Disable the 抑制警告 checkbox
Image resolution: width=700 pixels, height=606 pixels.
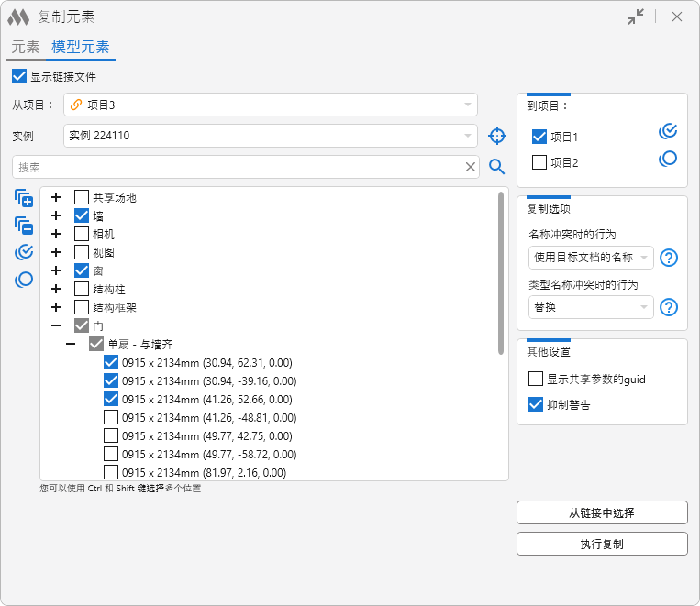tap(537, 404)
